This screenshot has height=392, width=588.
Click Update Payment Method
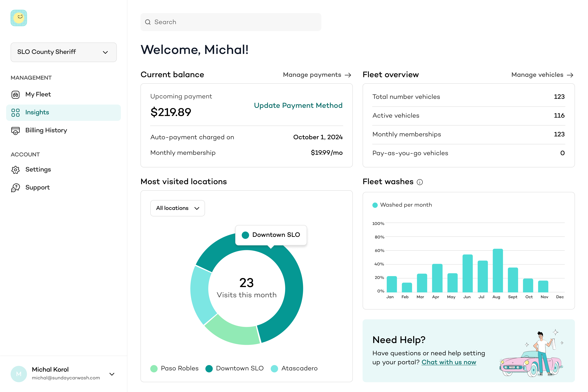tap(298, 105)
